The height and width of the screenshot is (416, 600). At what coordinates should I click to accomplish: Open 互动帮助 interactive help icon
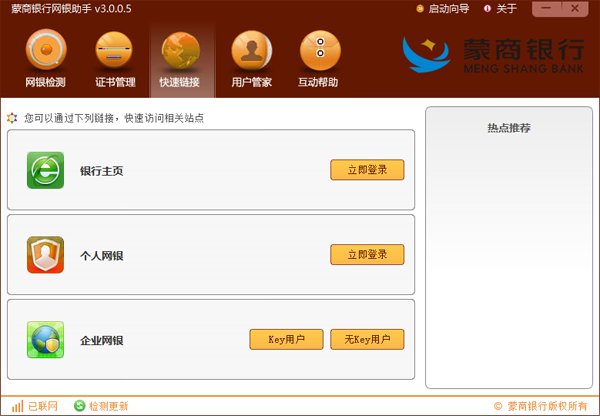[x=320, y=50]
